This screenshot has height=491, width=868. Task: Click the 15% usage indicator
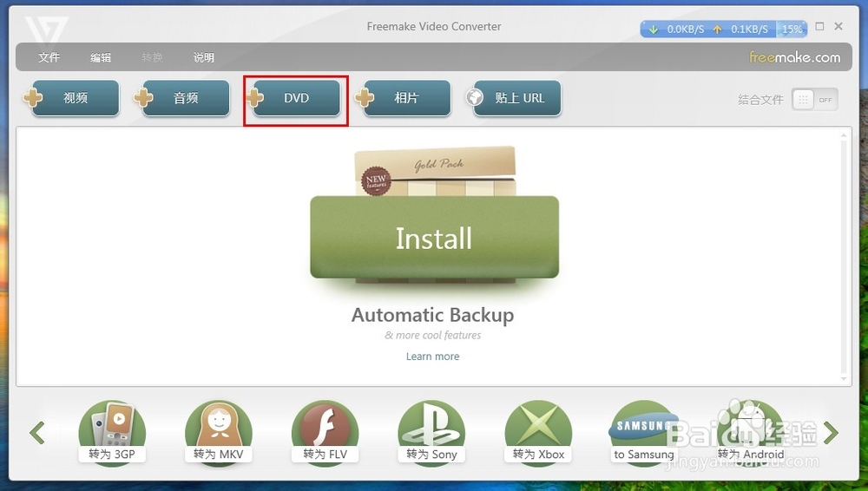point(792,29)
